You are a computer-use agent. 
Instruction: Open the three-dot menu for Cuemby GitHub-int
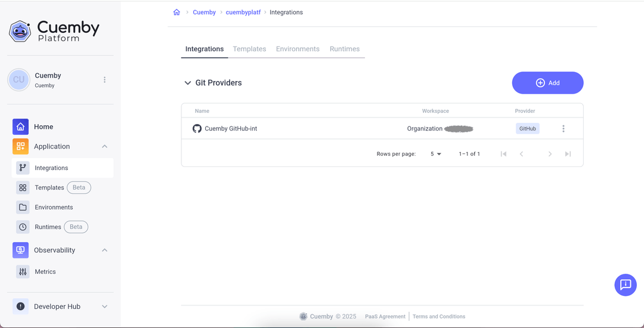click(563, 129)
